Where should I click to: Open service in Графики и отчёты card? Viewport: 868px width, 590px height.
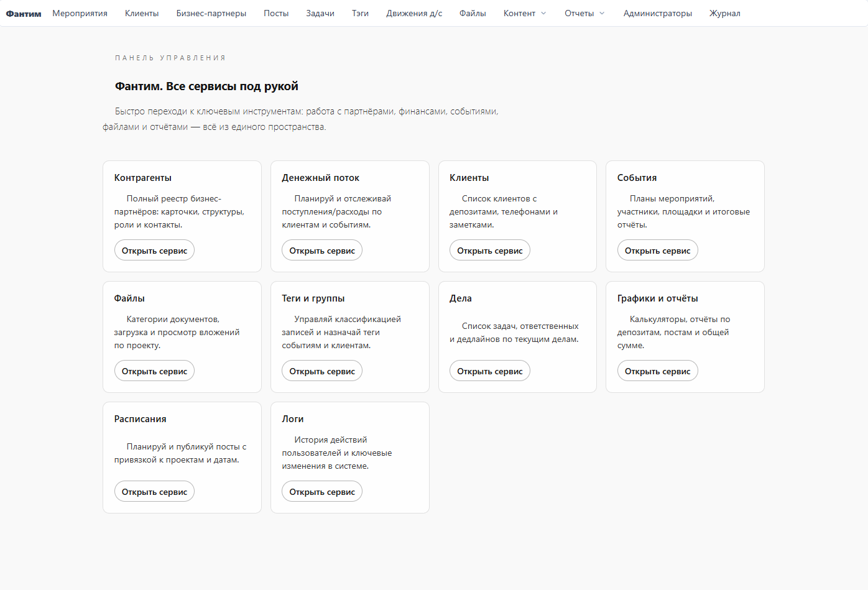pos(657,371)
